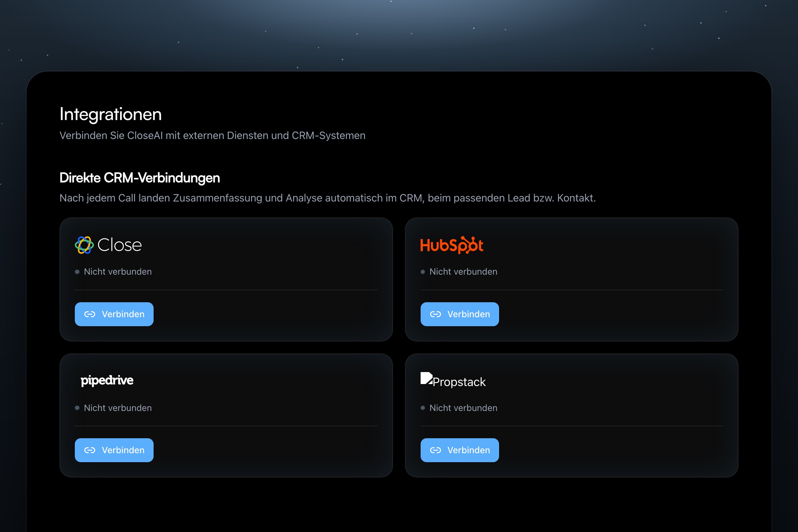This screenshot has height=532, width=798.
Task: Click the 'Integrationen' page heading
Action: tap(111, 114)
